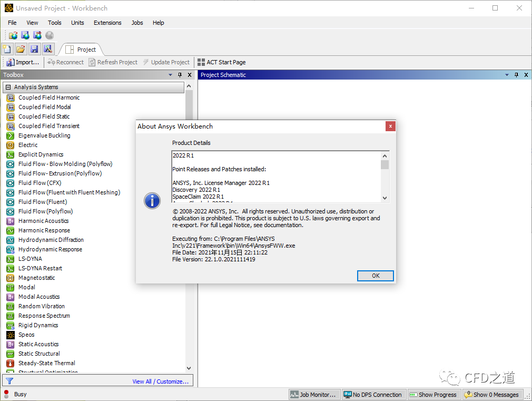Screen dimensions: 532x401
Task: Open the Extensions menu
Action: 107,23
